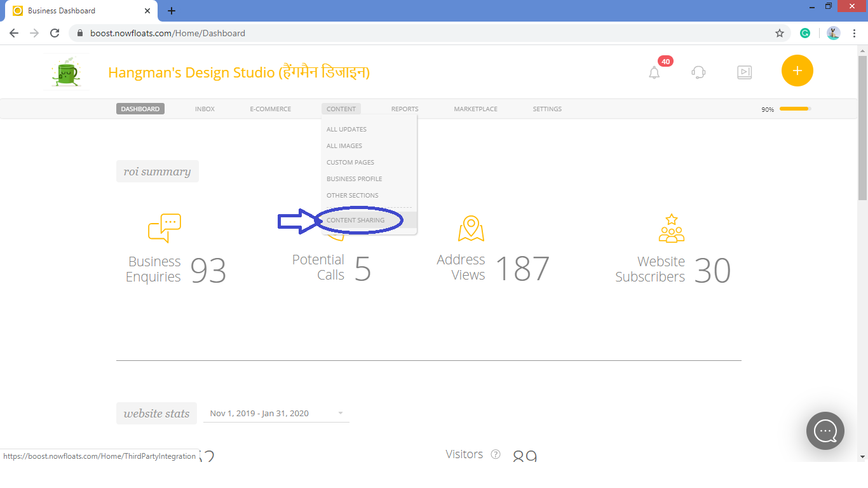Viewport: 868px width, 488px height.
Task: Select the Business Dashboard browser tab
Action: point(83,11)
